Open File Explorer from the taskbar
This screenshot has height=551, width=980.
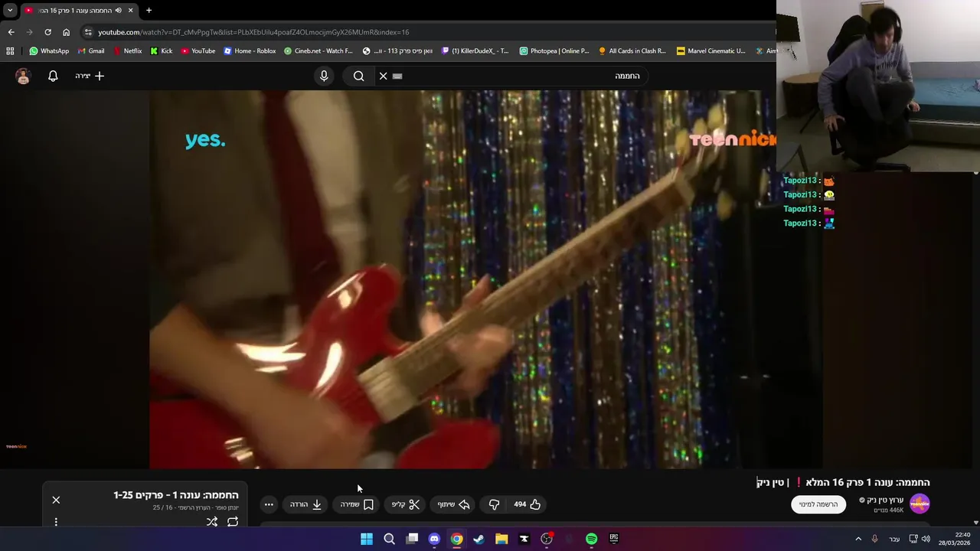coord(501,539)
